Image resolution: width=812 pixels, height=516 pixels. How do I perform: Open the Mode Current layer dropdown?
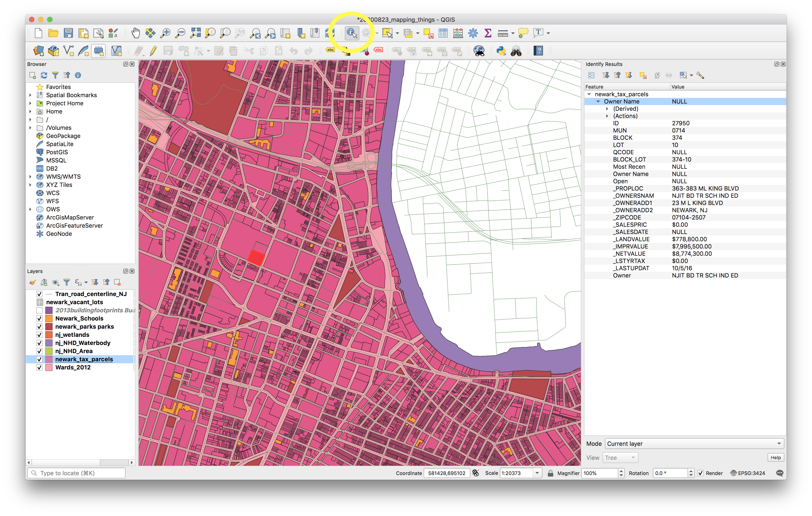tap(694, 444)
